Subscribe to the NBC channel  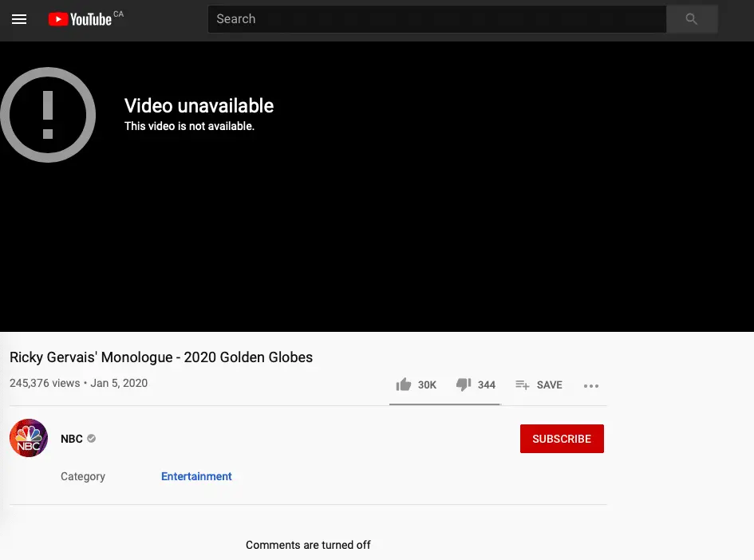tap(562, 439)
